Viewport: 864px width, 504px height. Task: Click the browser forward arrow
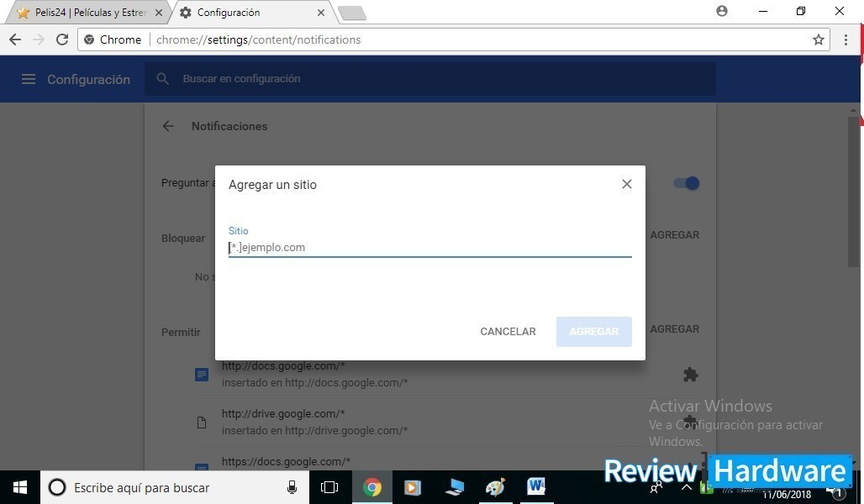(x=39, y=39)
